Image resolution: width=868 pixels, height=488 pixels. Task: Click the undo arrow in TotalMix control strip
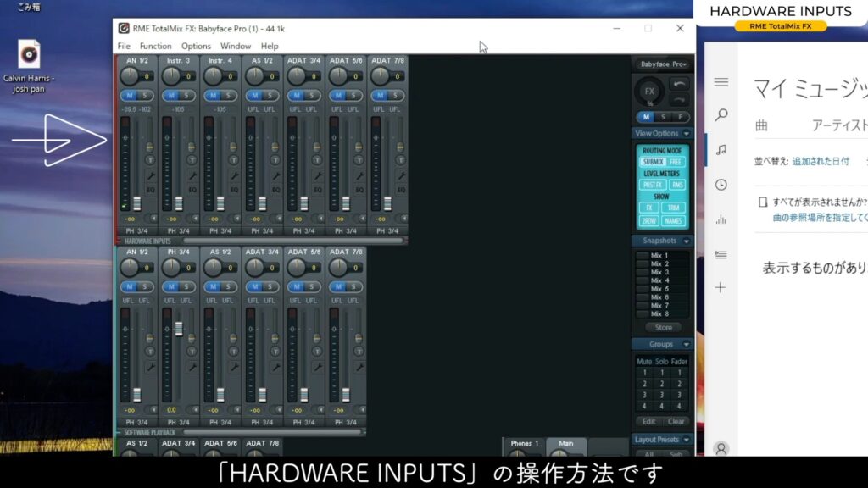click(x=679, y=84)
